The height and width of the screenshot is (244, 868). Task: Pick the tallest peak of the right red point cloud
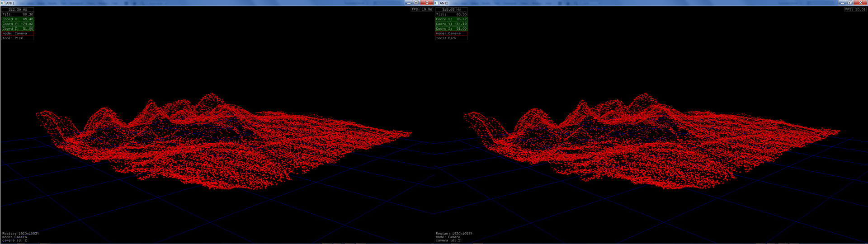645,95
